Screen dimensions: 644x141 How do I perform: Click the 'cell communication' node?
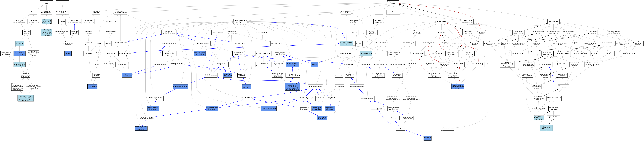[x=448, y=128]
